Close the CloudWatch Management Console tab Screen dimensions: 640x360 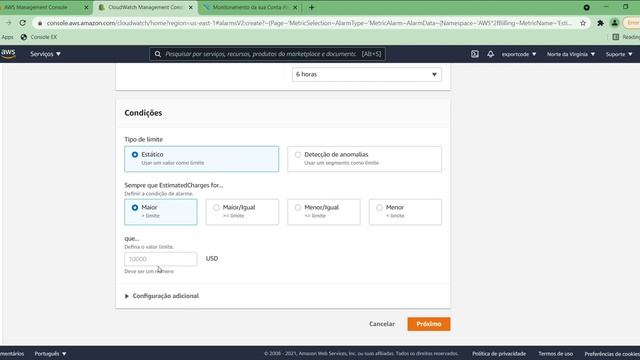191,7
